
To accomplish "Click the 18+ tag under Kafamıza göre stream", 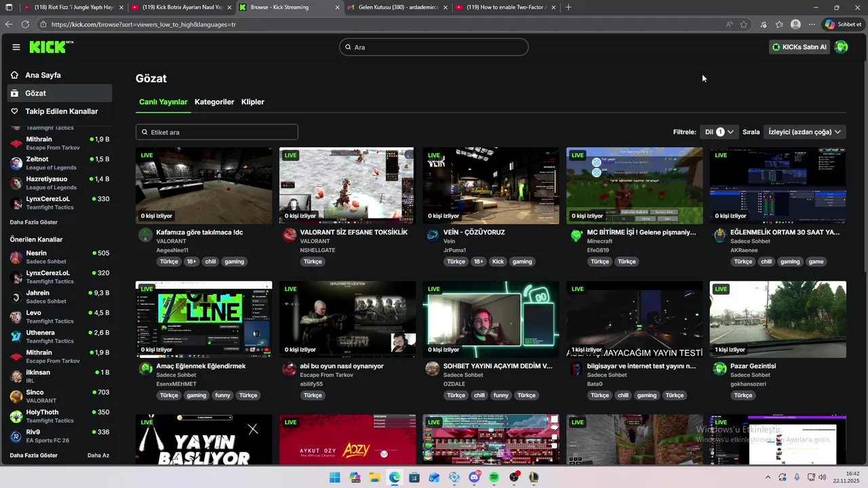I will pos(191,262).
